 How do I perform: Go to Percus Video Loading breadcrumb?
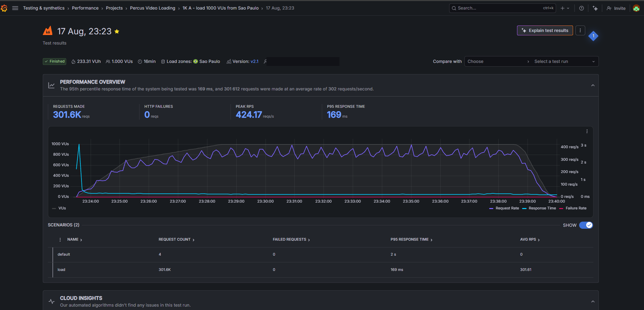(153, 8)
